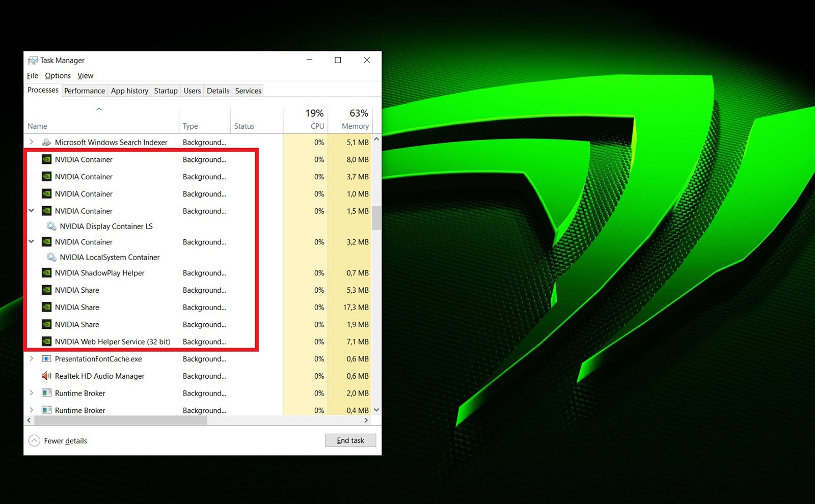815x504 pixels.
Task: Switch to the Performance tab
Action: tap(85, 90)
